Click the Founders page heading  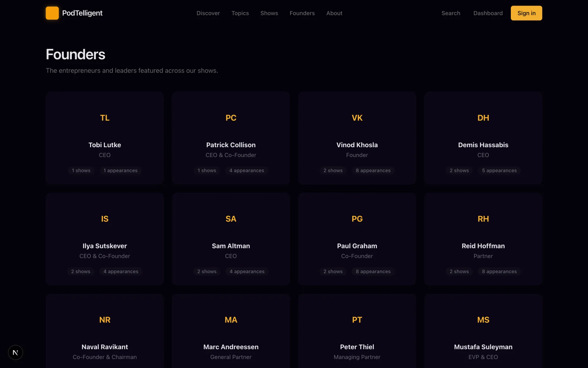point(75,55)
